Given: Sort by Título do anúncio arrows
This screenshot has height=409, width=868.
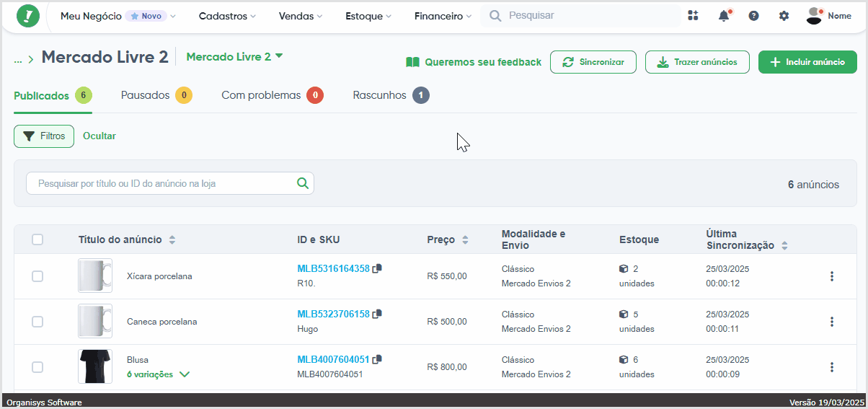Looking at the screenshot, I should 172,239.
